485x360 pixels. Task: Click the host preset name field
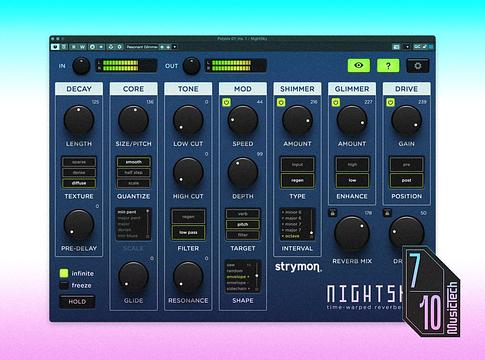tap(142, 47)
